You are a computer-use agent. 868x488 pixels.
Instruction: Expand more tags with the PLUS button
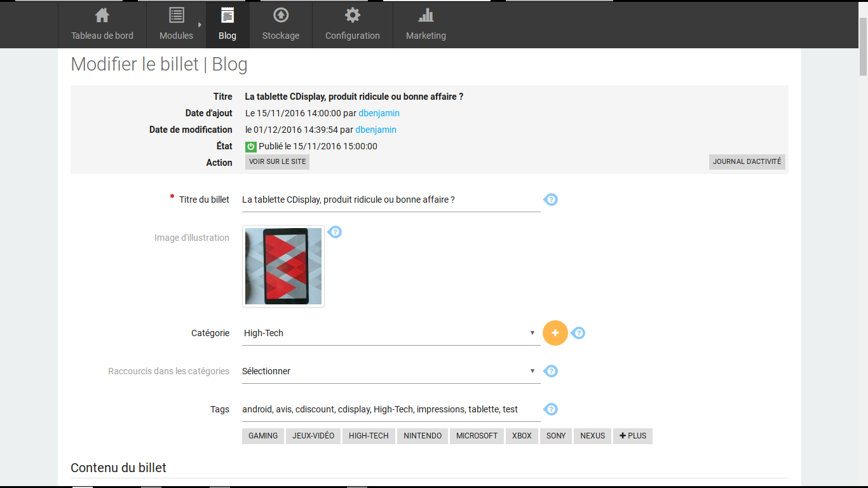pyautogui.click(x=632, y=436)
